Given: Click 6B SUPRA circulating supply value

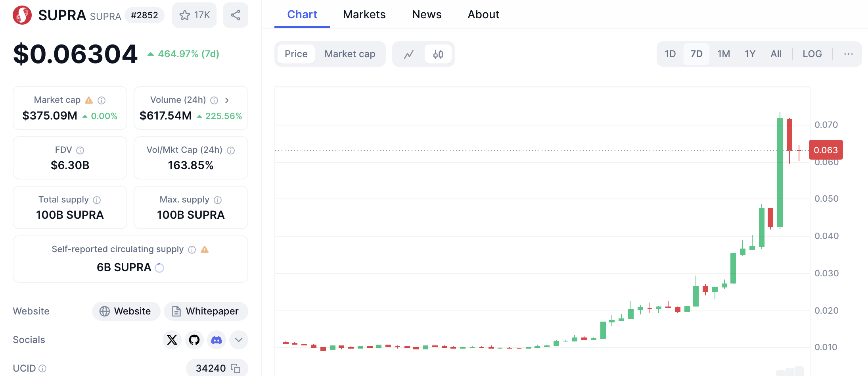Looking at the screenshot, I should coord(124,268).
